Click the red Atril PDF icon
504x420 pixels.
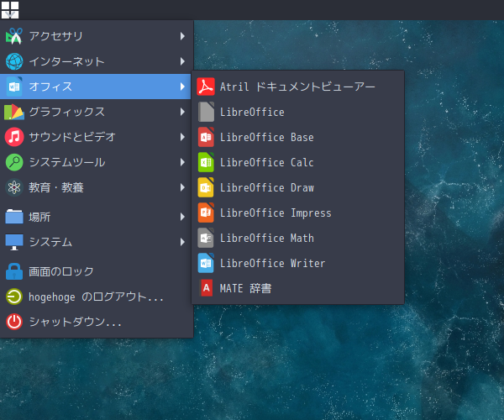pos(206,87)
